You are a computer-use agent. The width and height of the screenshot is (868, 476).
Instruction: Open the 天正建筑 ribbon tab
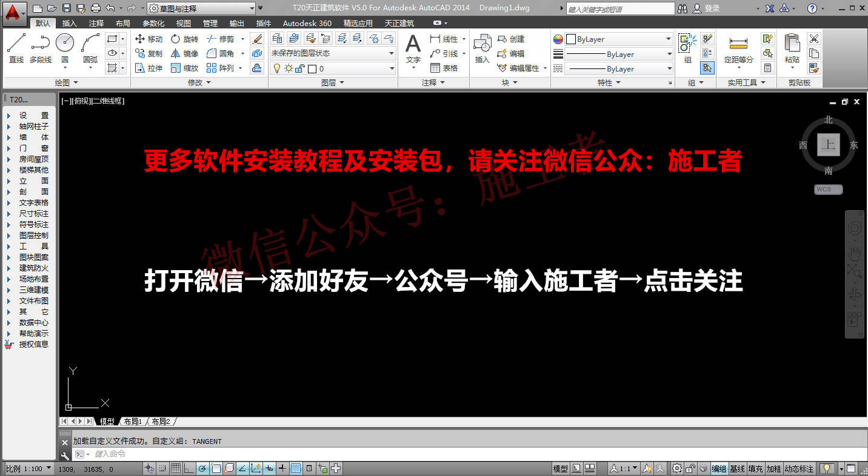[x=399, y=23]
